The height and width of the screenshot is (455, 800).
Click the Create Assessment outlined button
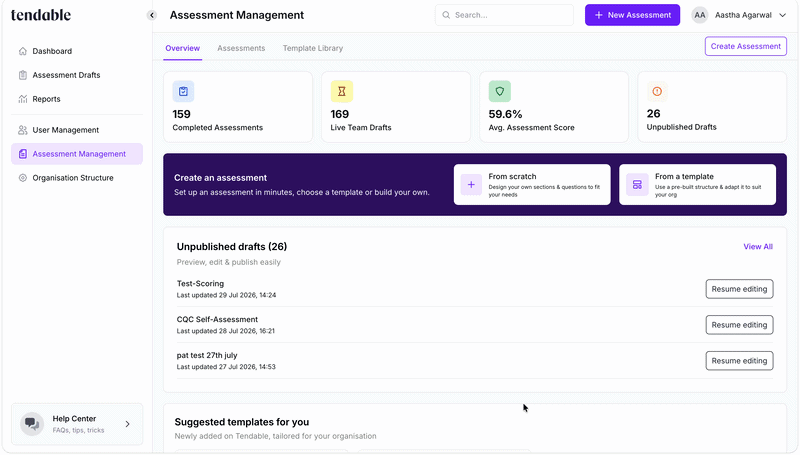745,46
